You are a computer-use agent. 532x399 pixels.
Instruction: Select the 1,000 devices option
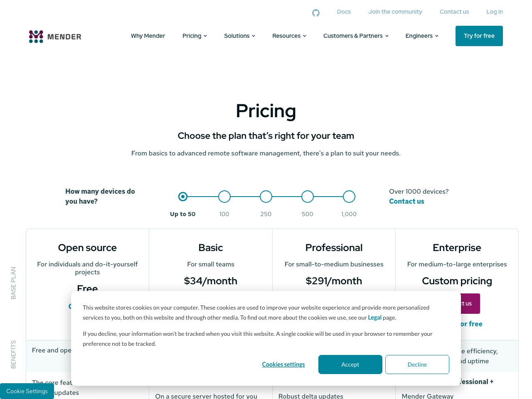pos(349,197)
